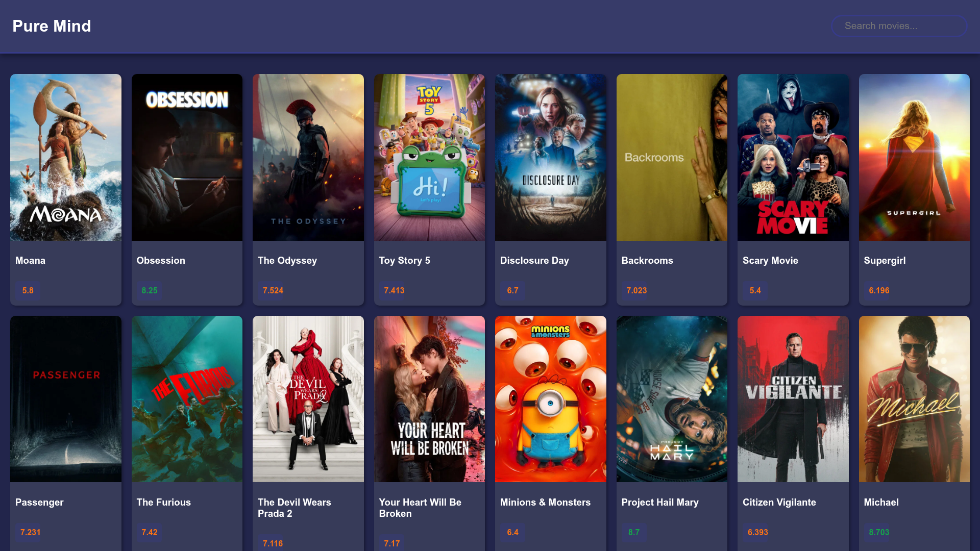Select the Scary Movie poster
This screenshot has width=980, height=551.
tap(793, 157)
